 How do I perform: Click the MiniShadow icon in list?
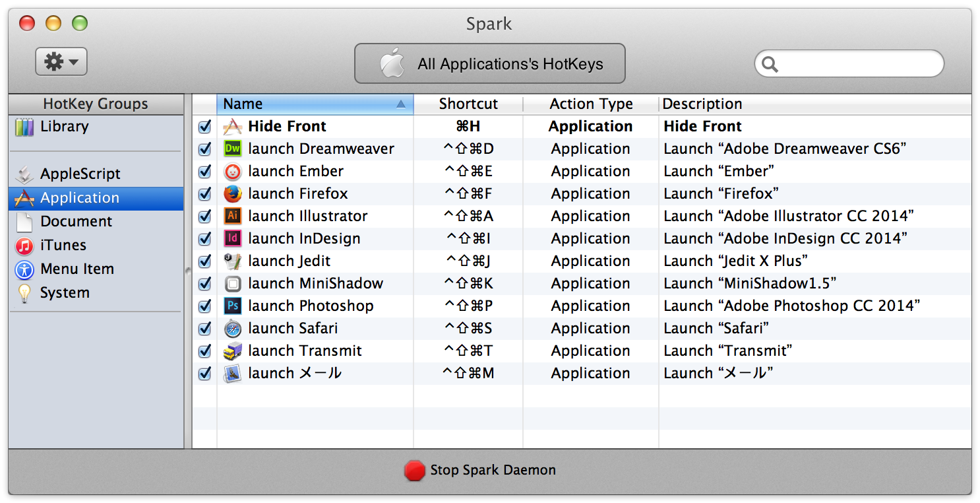[232, 283]
